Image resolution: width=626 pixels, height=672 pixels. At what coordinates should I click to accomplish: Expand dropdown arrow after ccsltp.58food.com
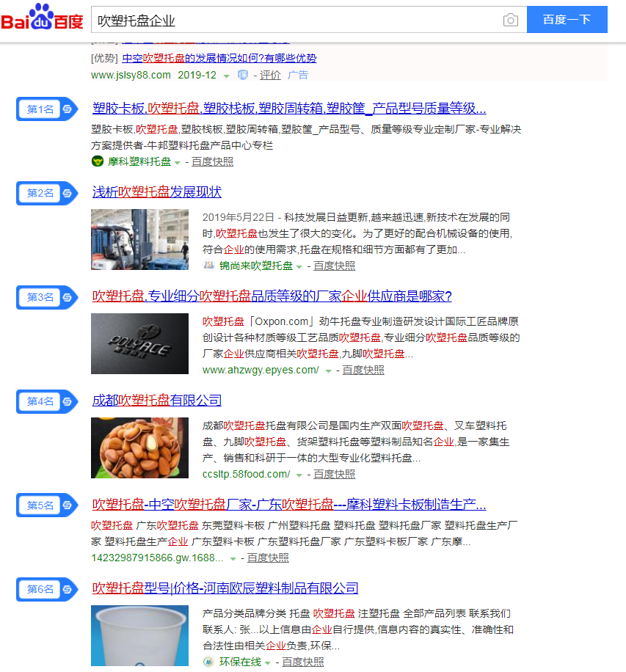pos(299,475)
